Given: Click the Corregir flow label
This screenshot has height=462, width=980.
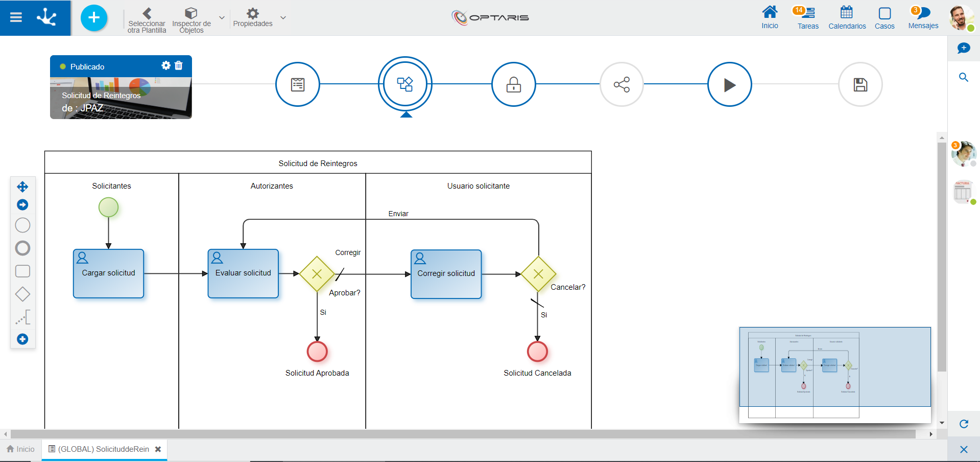Looking at the screenshot, I should (x=348, y=252).
